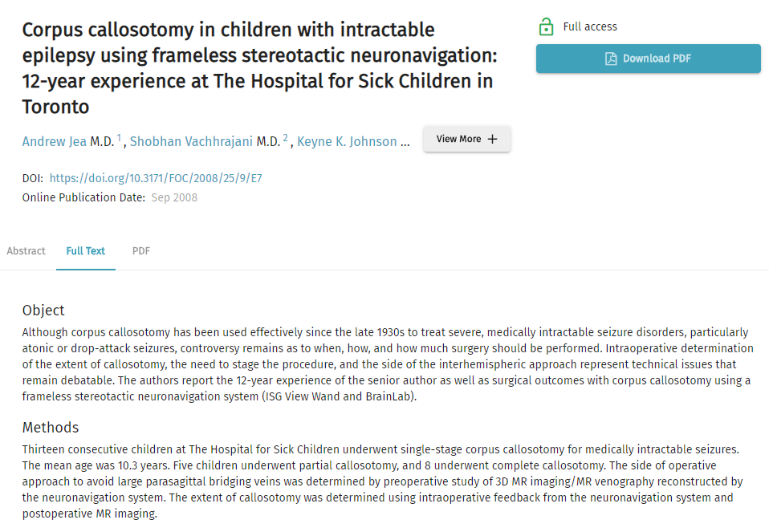Follow the doi.org article DOI link

pyautogui.click(x=156, y=178)
